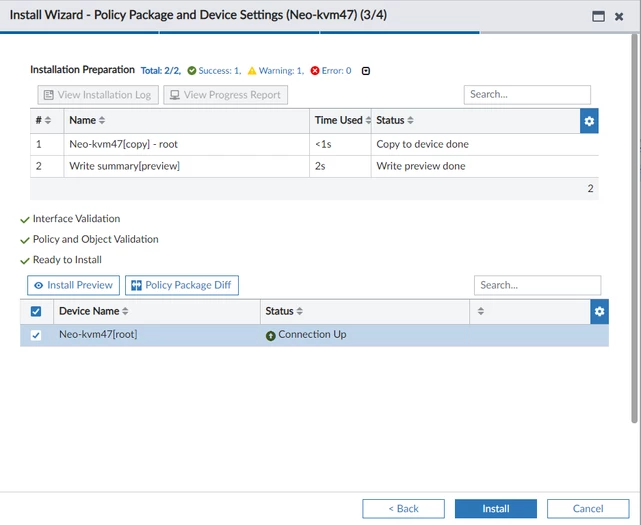Close the Install Wizard dialog
Viewport: 641px width, 525px height.
(x=619, y=16)
